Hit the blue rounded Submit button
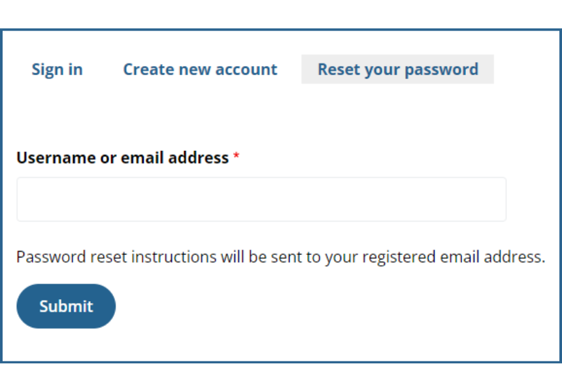Screen dimensions: 562x392 pyautogui.click(x=66, y=306)
